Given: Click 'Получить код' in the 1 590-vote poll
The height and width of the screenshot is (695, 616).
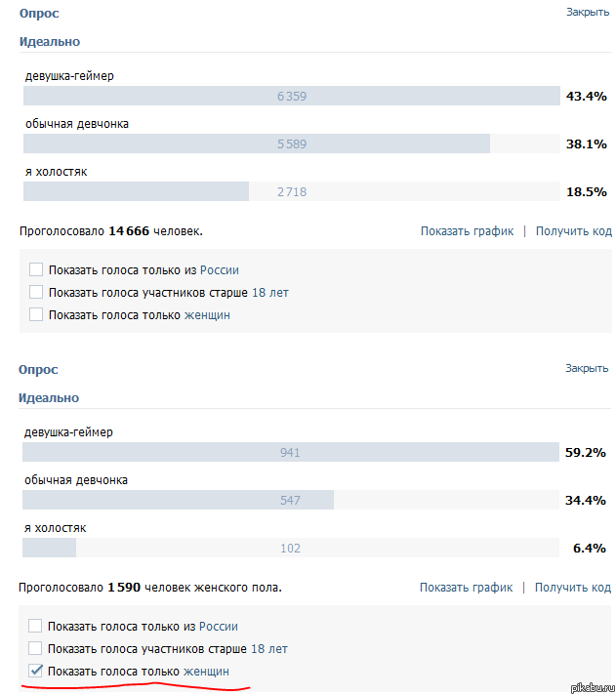Looking at the screenshot, I should (x=572, y=588).
